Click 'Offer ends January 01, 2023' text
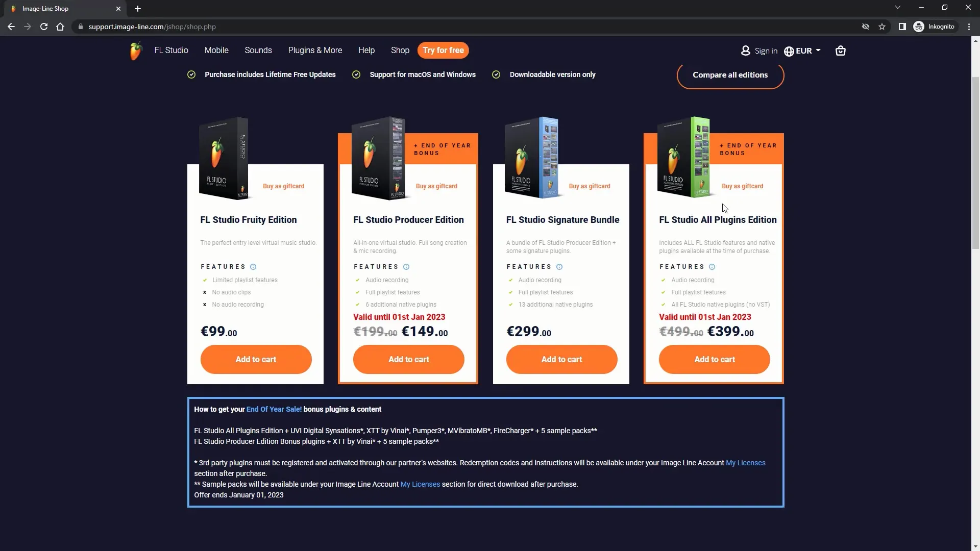 tap(239, 495)
